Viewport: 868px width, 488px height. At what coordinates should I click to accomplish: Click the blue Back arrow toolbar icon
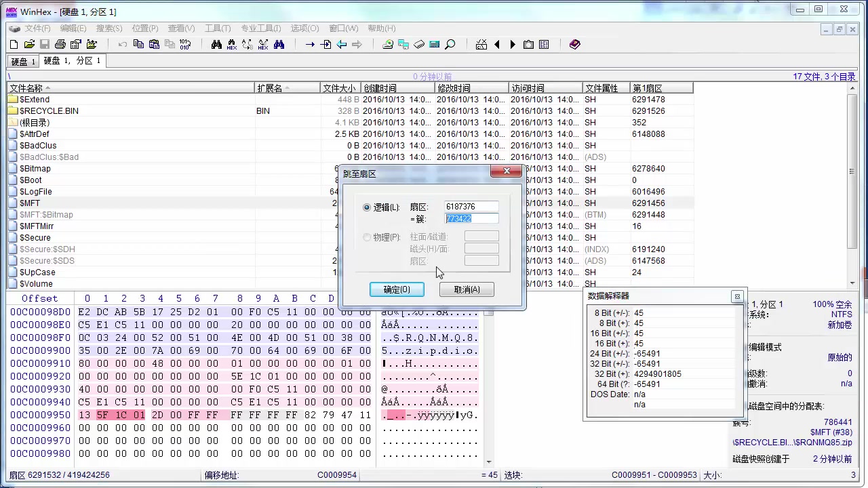(341, 45)
